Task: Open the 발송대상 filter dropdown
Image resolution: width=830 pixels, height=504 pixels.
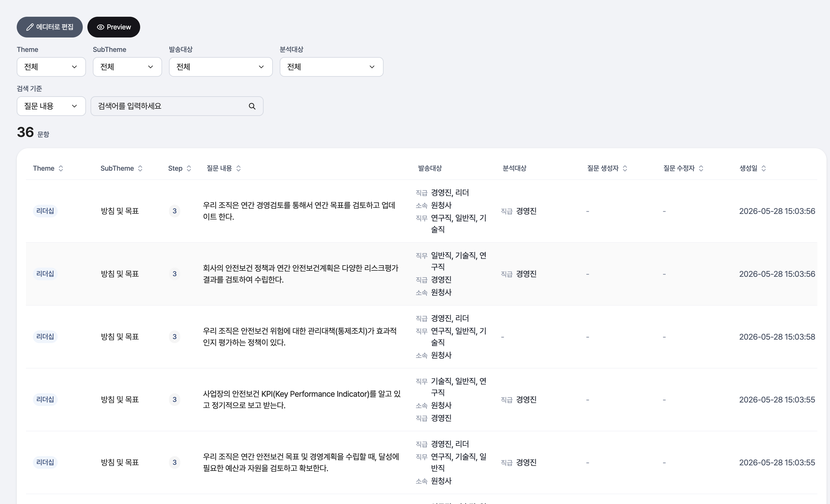Action: tap(221, 67)
